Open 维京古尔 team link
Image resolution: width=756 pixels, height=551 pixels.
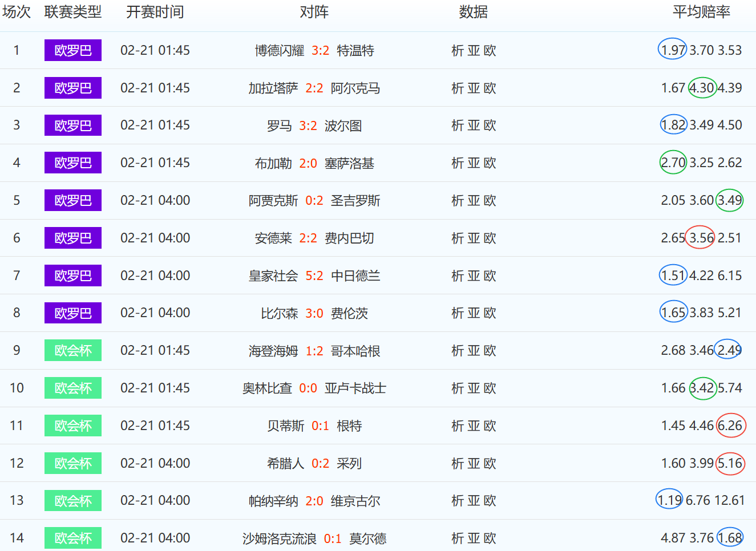[x=355, y=501]
